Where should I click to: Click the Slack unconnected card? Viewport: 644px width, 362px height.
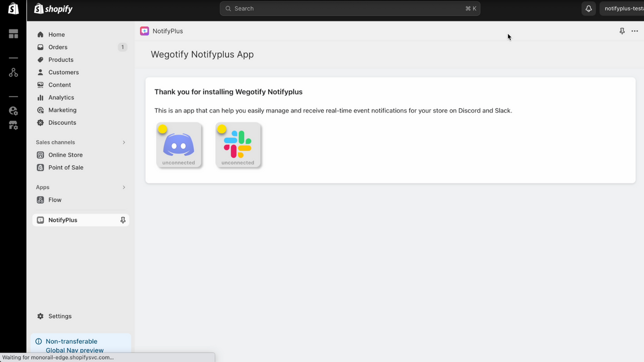tap(238, 145)
